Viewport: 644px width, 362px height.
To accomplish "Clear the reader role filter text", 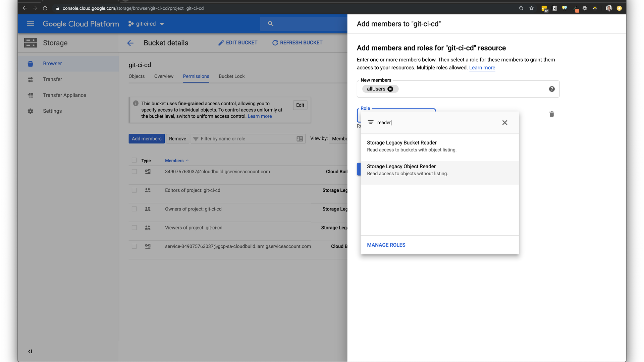I will [x=504, y=123].
